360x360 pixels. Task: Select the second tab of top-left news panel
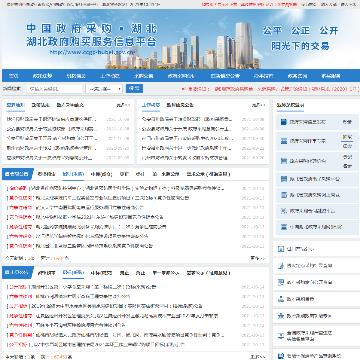click(x=41, y=105)
